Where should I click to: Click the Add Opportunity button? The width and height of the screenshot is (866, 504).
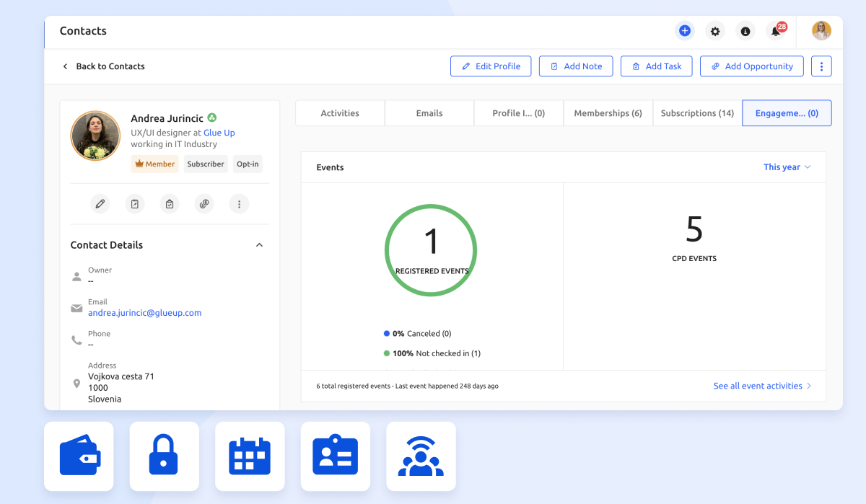point(751,66)
